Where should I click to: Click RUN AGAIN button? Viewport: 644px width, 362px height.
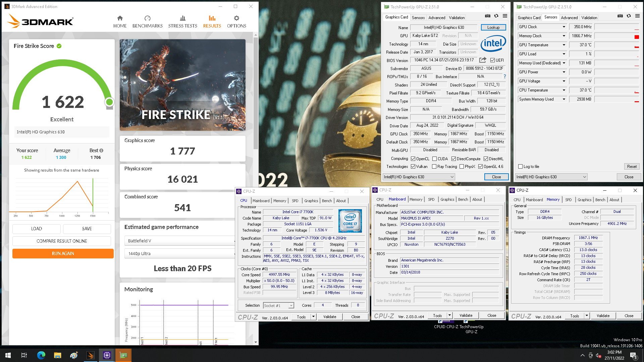coord(63,253)
